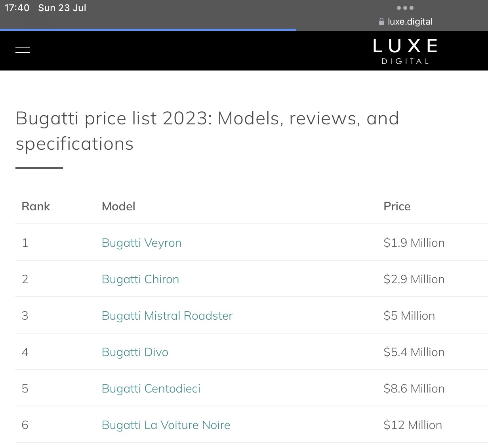
Task: Tap the Bugatti price list 2023 heading
Action: [207, 131]
